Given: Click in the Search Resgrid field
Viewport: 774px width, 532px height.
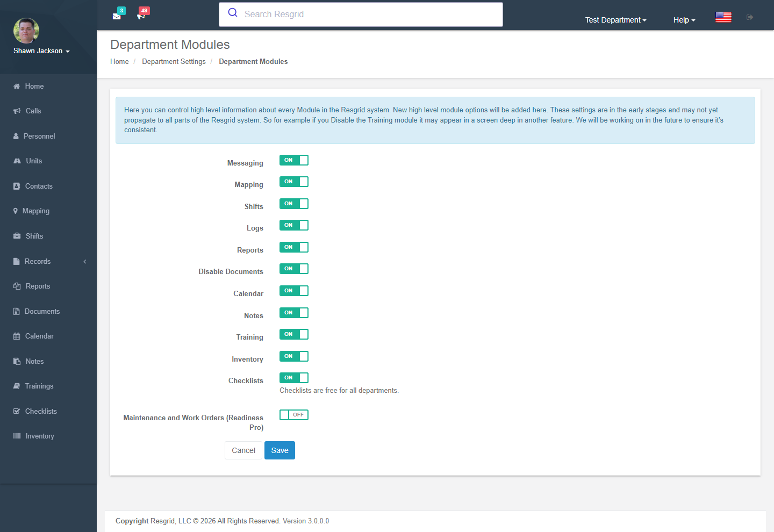Looking at the screenshot, I should [x=361, y=15].
